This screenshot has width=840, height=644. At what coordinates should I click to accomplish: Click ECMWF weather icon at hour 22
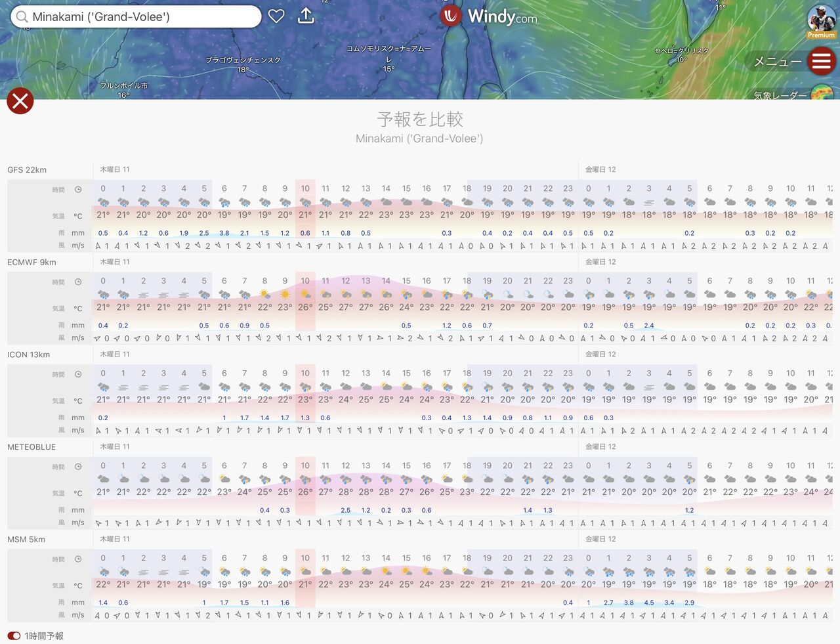tap(548, 295)
